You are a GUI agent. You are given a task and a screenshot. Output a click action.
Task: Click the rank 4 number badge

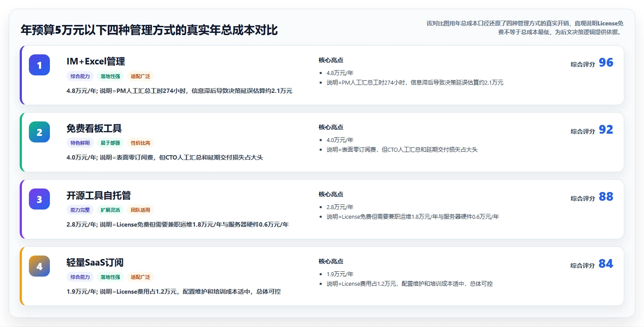(x=39, y=266)
